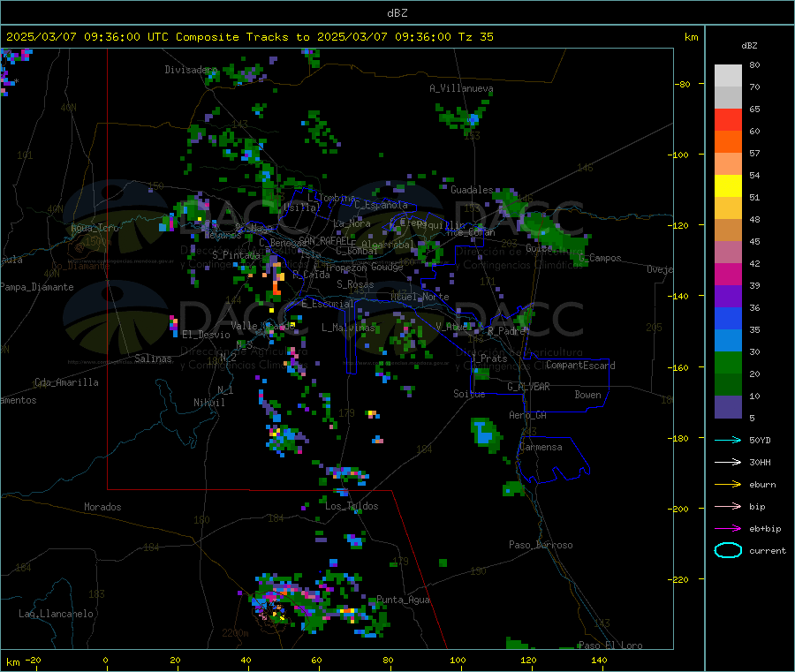The height and width of the screenshot is (672, 795).
Task: Select the magenta swatch between 39 and 42 dBZ
Action: (x=728, y=274)
